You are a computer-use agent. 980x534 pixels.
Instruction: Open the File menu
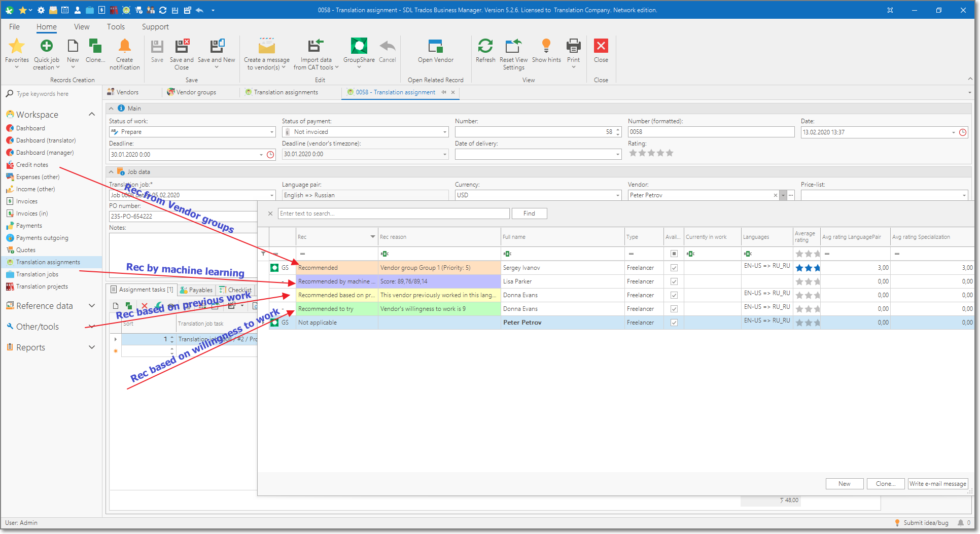[14, 27]
